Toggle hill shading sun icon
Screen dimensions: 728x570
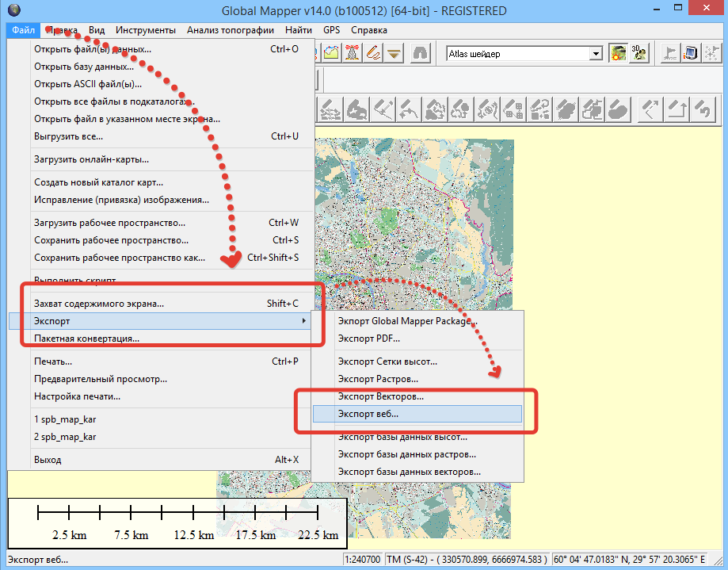pos(619,54)
